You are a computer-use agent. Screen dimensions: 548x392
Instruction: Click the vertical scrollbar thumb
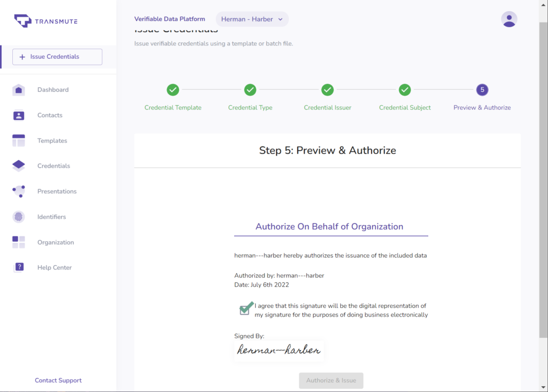click(544, 180)
